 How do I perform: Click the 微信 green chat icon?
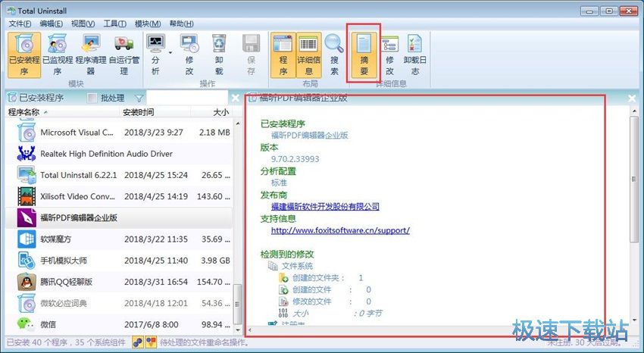tap(27, 324)
